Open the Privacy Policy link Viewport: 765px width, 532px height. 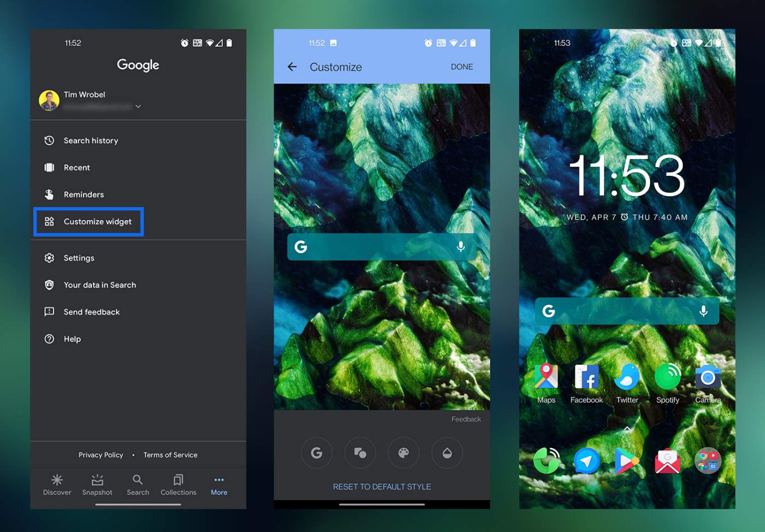coord(101,455)
